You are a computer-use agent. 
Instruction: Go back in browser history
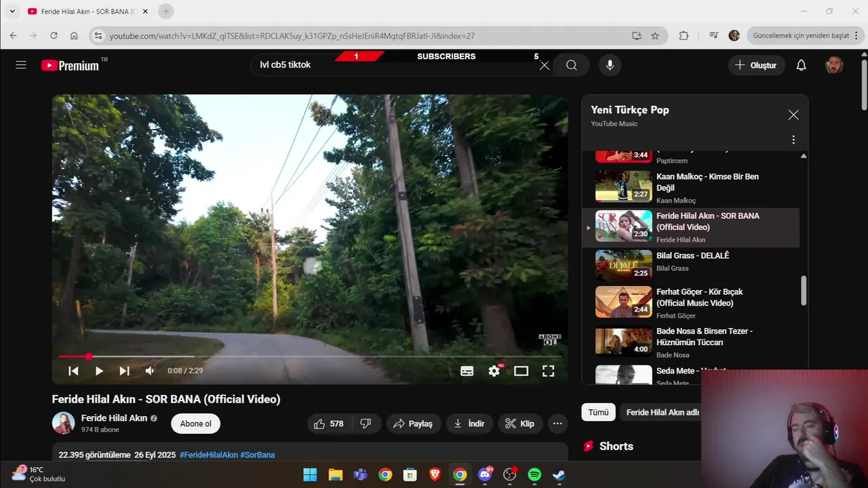pyautogui.click(x=13, y=35)
